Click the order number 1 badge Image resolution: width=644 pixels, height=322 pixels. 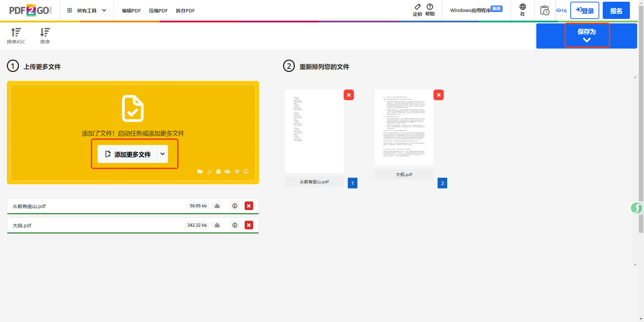pyautogui.click(x=352, y=183)
